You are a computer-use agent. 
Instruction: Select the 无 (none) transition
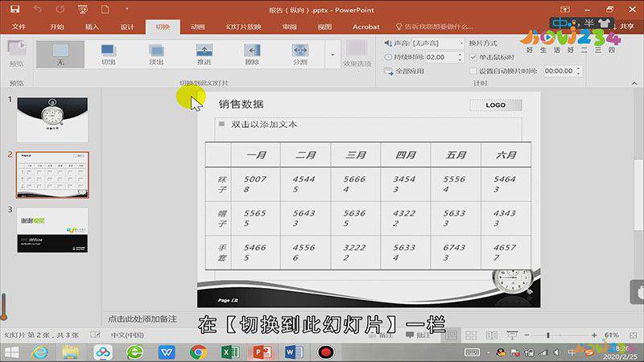tap(60, 54)
